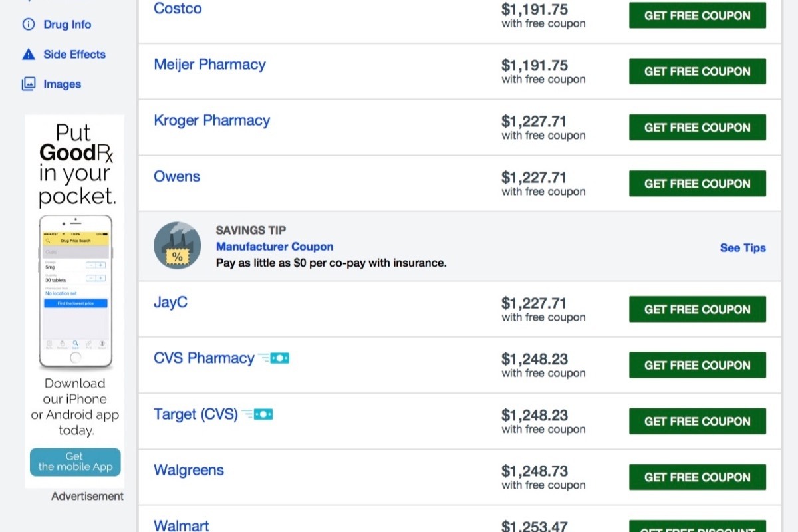Get free coupon for JayC
798x532 pixels.
(x=698, y=309)
